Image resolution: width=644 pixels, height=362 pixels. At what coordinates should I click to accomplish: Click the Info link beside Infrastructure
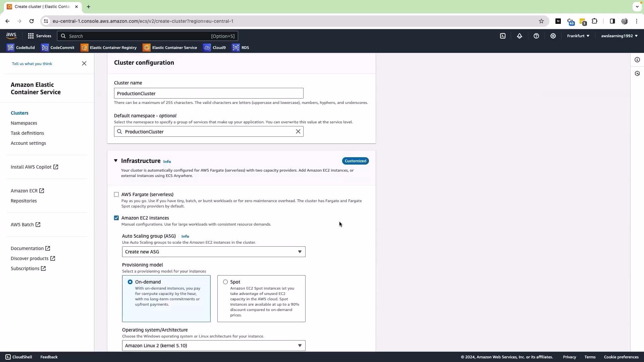tap(167, 162)
